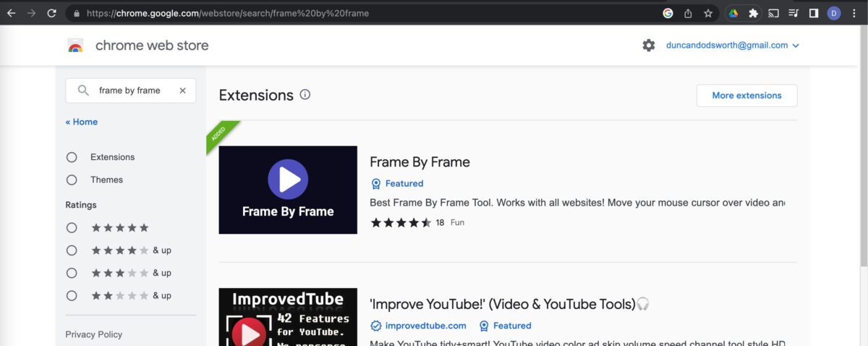Click the address bar lock icon
The height and width of the screenshot is (346, 868).
click(77, 13)
